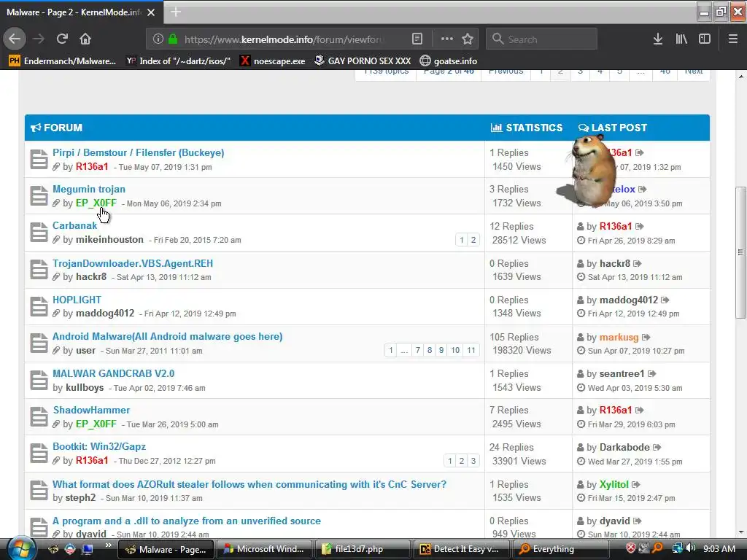Open the Megumin trojan topic

[x=88, y=189]
